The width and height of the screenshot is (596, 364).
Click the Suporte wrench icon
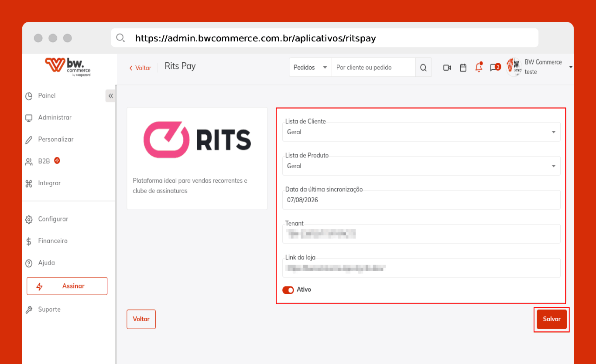[29, 310]
